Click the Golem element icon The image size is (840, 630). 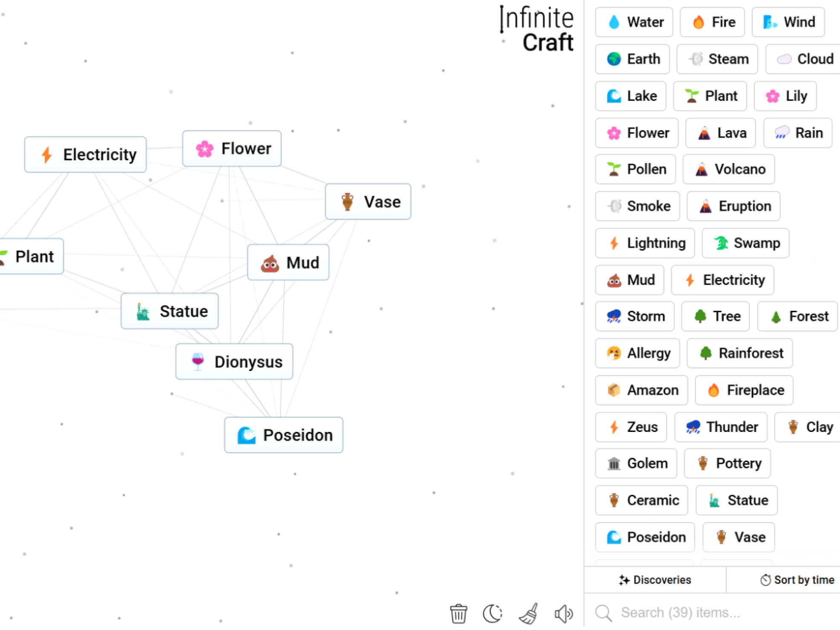point(615,463)
